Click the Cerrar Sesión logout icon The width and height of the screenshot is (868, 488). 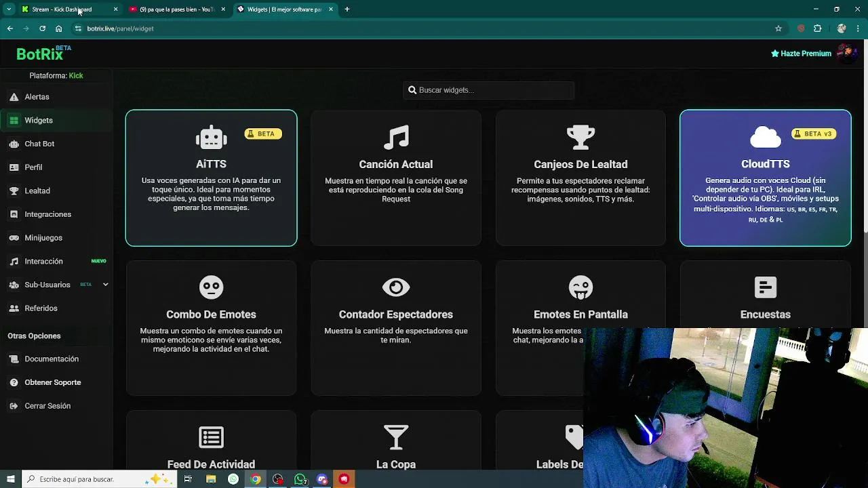14,406
